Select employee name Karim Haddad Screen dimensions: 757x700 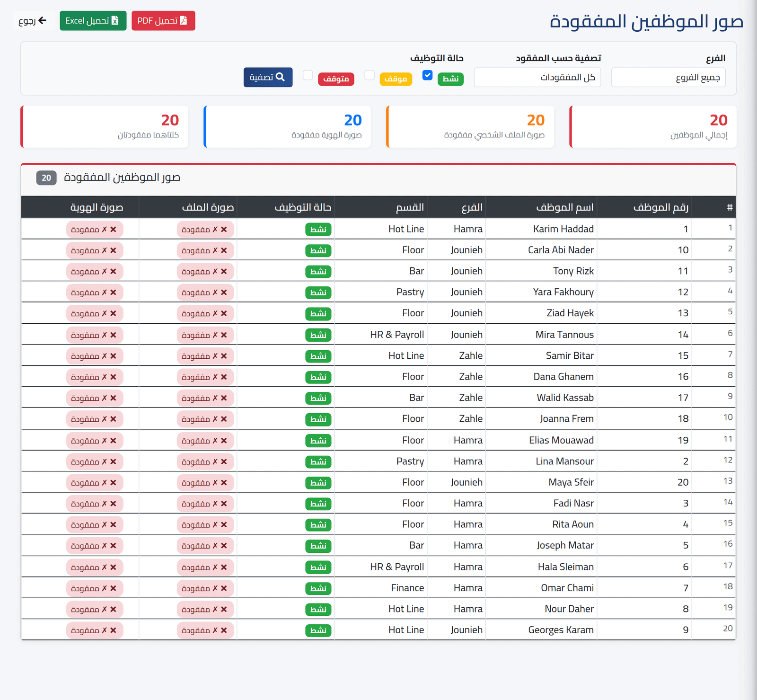point(563,229)
